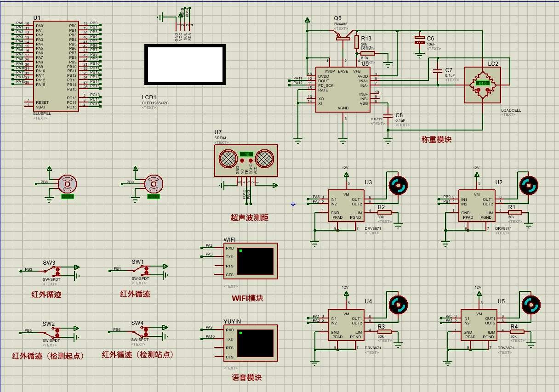The width and height of the screenshot is (559, 392).
Task: Toggle the SW2 SPDT switch
Action: point(51,333)
